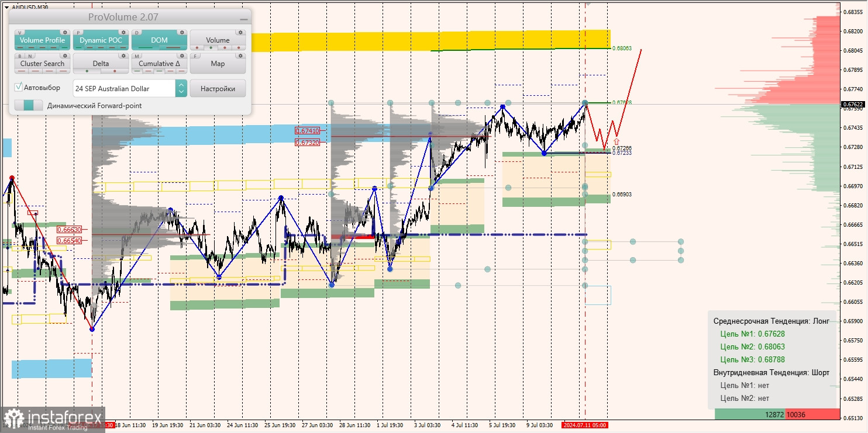Open Dynamic POC gear settings
The height and width of the screenshot is (433, 868).
point(123,32)
